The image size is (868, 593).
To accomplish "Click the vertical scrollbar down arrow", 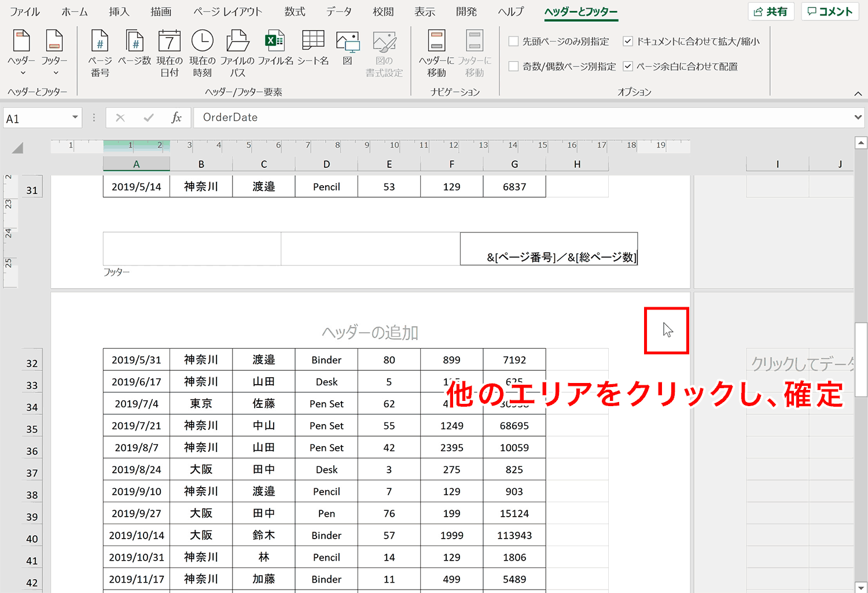I will click(861, 587).
